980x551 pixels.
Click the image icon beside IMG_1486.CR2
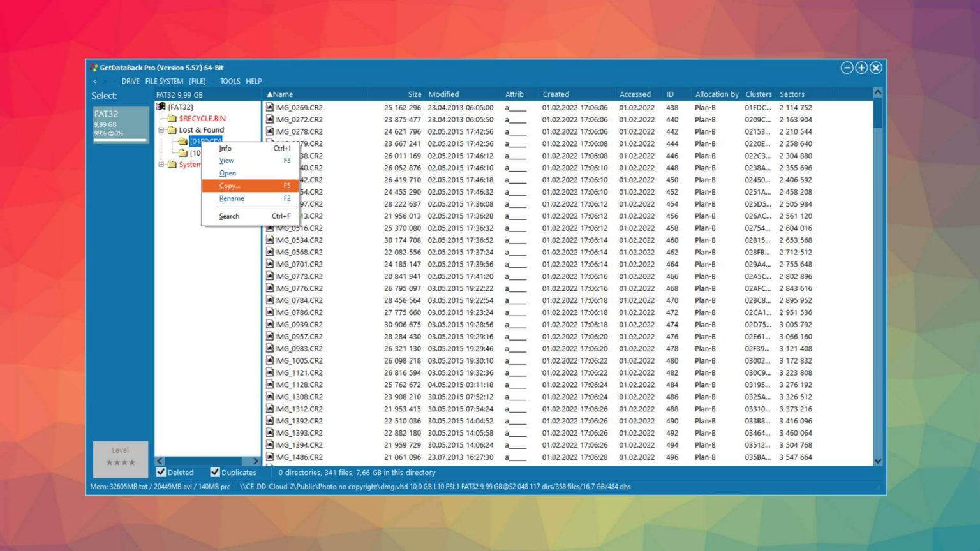269,457
